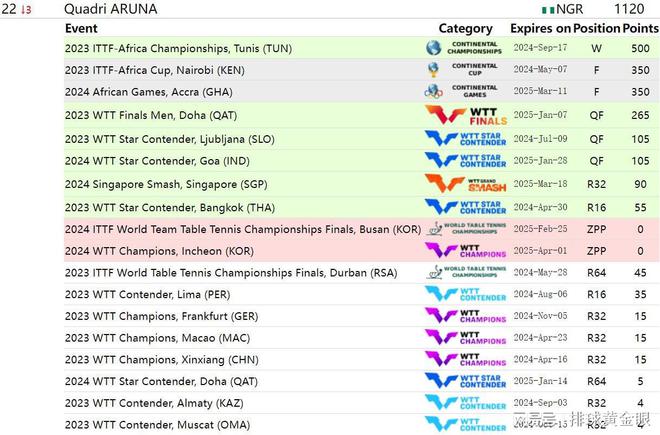660x435 pixels.
Task: Open 2023 WTT Star Contender, Ljubljana event
Action: (x=170, y=139)
